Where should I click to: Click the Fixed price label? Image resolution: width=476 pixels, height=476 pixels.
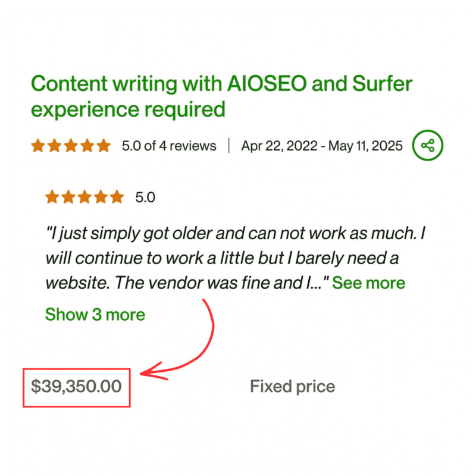click(x=292, y=387)
